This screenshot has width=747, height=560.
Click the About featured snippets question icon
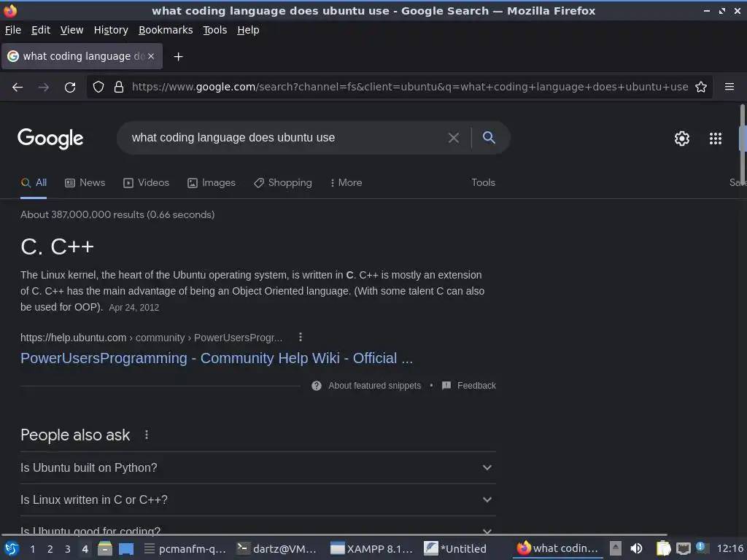[317, 386]
